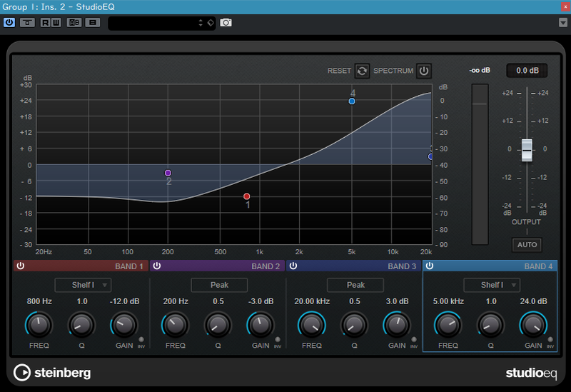Click Band 2 FREQ knob
The width and height of the screenshot is (571, 392).
pos(175,325)
